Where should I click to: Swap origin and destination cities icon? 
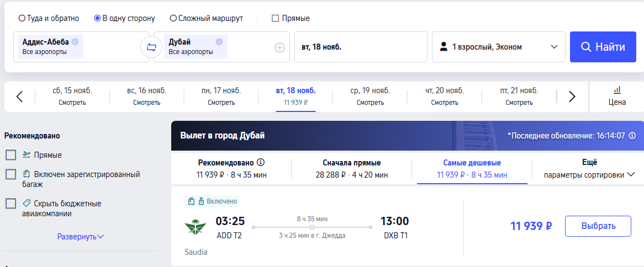(151, 47)
